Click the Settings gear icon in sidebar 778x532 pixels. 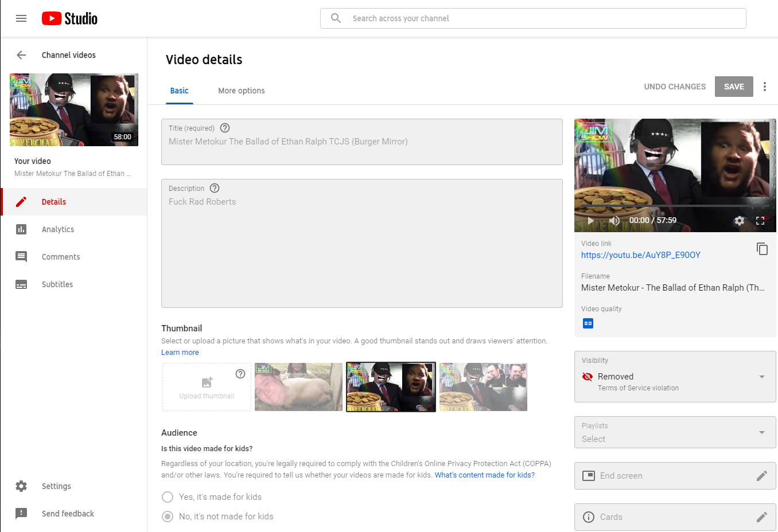tap(21, 486)
